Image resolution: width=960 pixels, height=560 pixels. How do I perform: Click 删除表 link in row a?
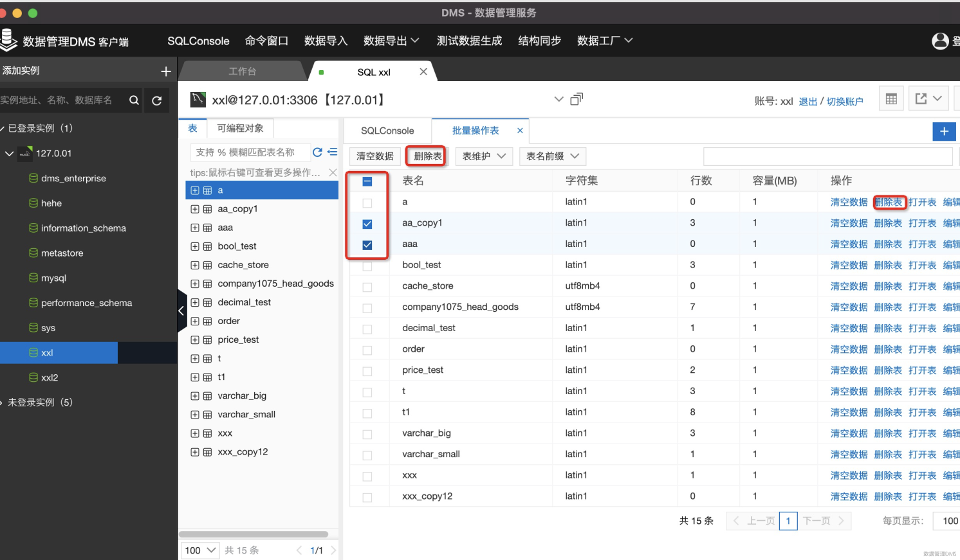[x=888, y=202]
